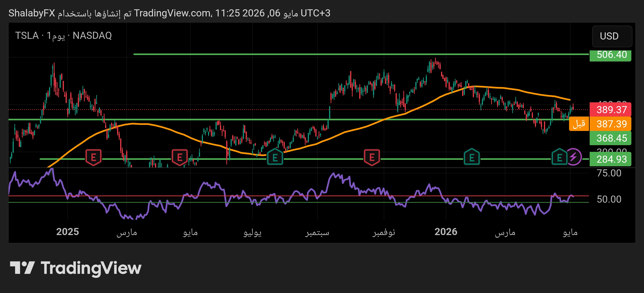Image resolution: width=644 pixels, height=293 pixels.
Task: Click the ShalabyFX author name
Action: click(x=32, y=13)
